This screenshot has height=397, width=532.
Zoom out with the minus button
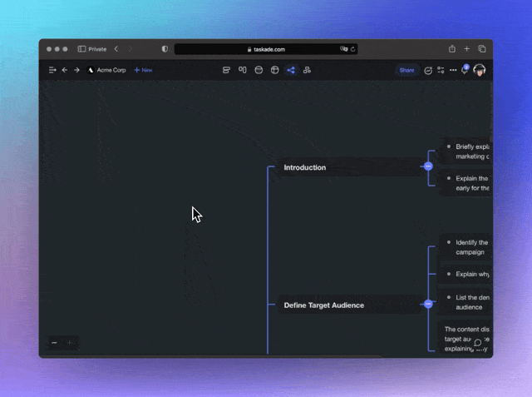click(55, 342)
